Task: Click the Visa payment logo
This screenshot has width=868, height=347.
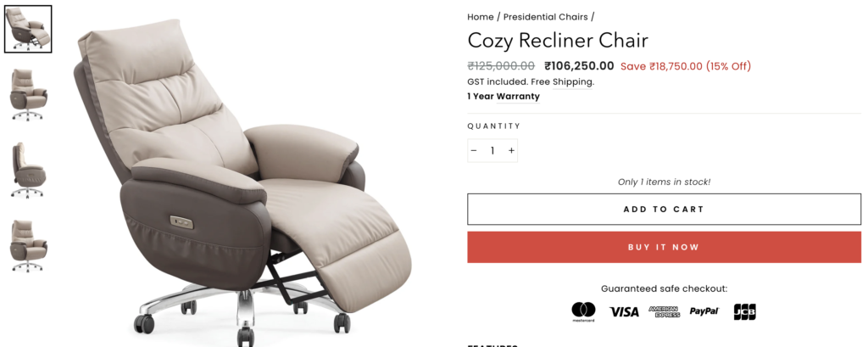Action: [x=624, y=312]
